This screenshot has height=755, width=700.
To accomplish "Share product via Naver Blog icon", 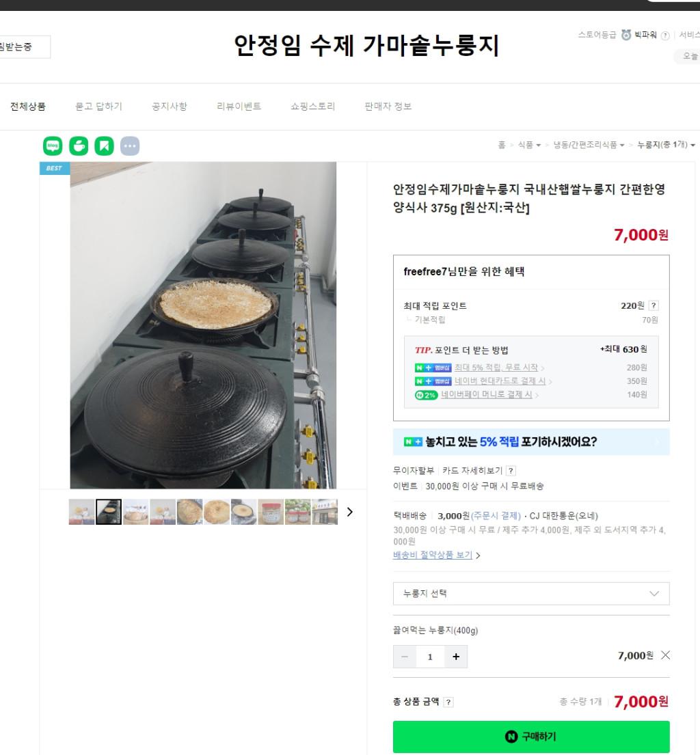I will pyautogui.click(x=53, y=146).
